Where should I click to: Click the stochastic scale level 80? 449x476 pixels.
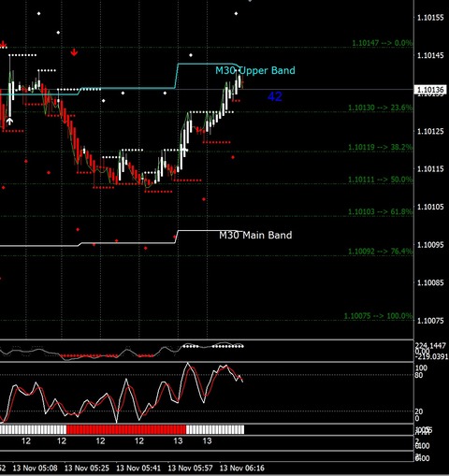click(419, 375)
